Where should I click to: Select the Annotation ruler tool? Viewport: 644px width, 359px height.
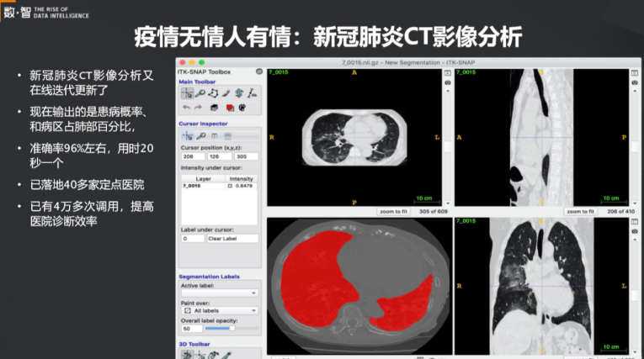point(253,93)
